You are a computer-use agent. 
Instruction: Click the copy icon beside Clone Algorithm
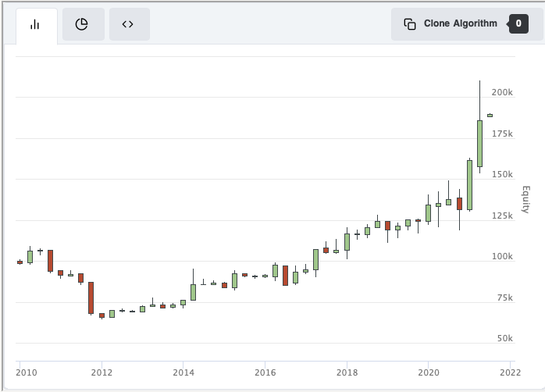click(x=410, y=23)
